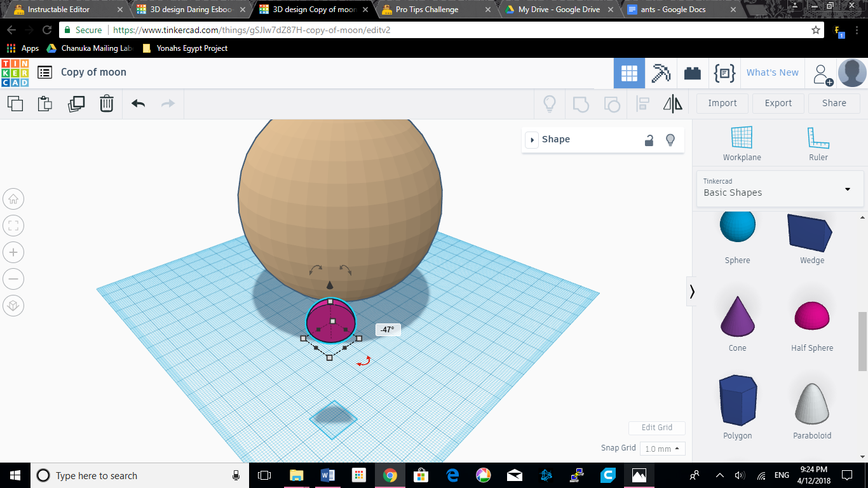The width and height of the screenshot is (868, 488).
Task: Click the taskbar search box
Action: 140,475
